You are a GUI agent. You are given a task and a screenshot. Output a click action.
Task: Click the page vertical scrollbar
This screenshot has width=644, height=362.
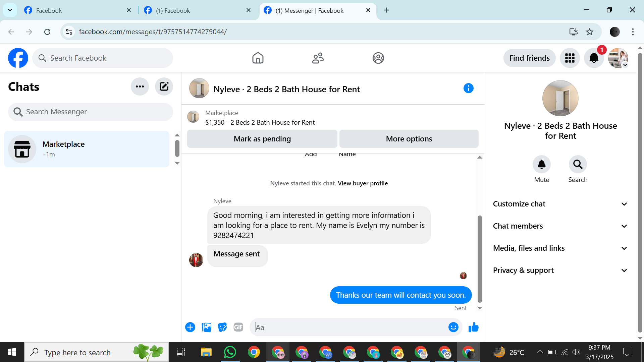click(x=640, y=192)
